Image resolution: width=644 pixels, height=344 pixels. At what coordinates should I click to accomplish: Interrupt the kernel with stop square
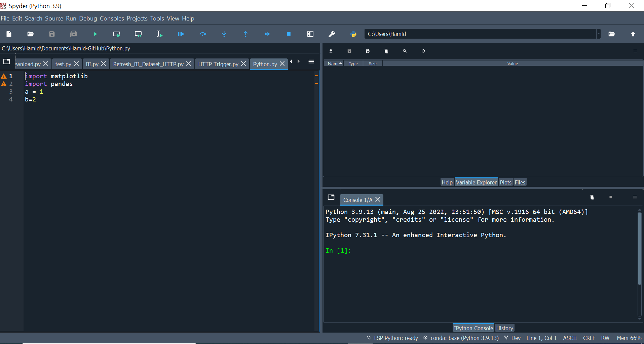pyautogui.click(x=611, y=197)
